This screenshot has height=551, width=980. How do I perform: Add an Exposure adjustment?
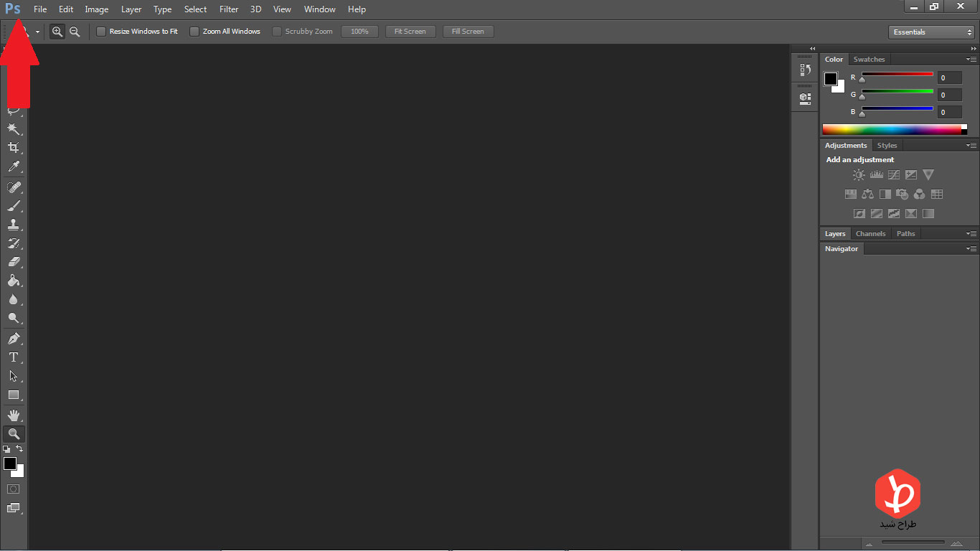click(911, 174)
